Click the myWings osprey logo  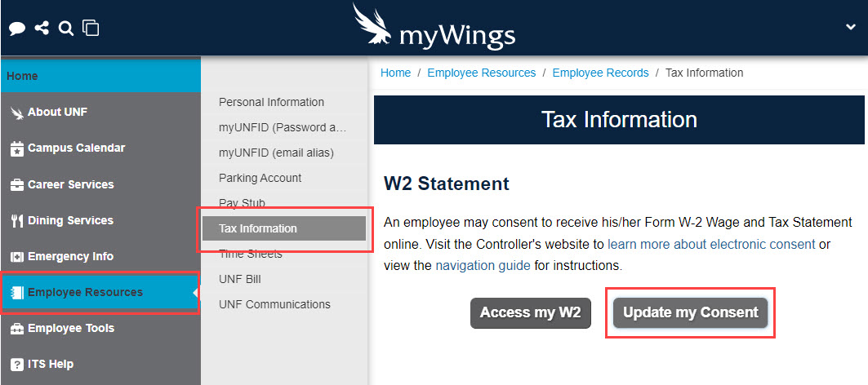pyautogui.click(x=434, y=28)
